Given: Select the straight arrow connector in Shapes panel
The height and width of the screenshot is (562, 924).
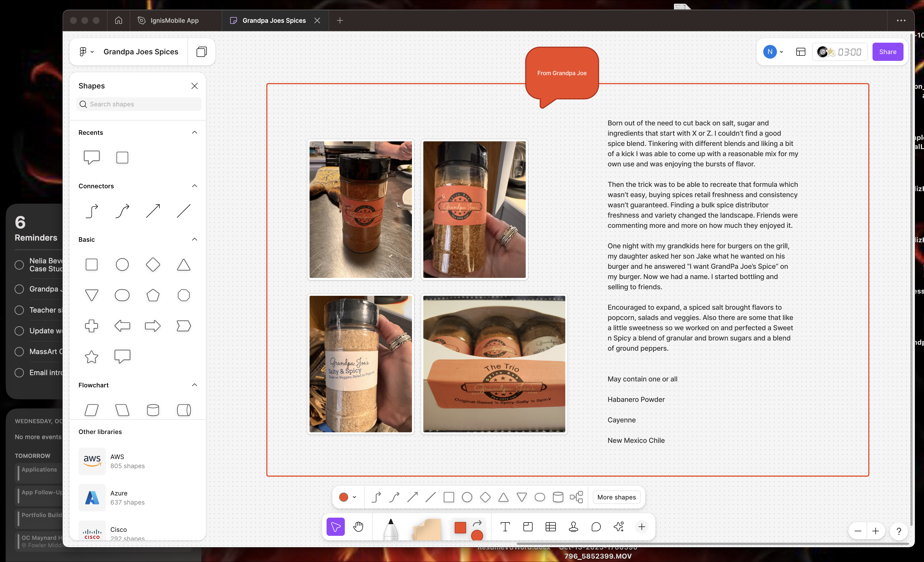Looking at the screenshot, I should pos(153,211).
